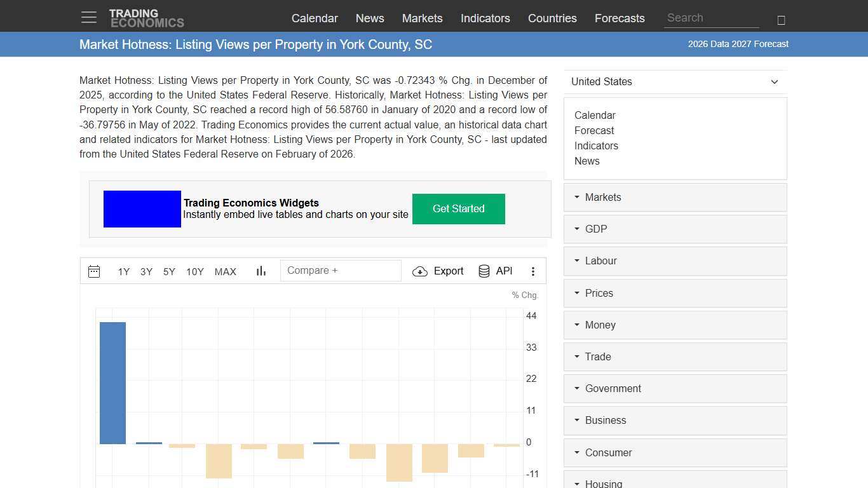Click the Export cloud icon
Image resolution: width=868 pixels, height=488 pixels.
point(420,271)
